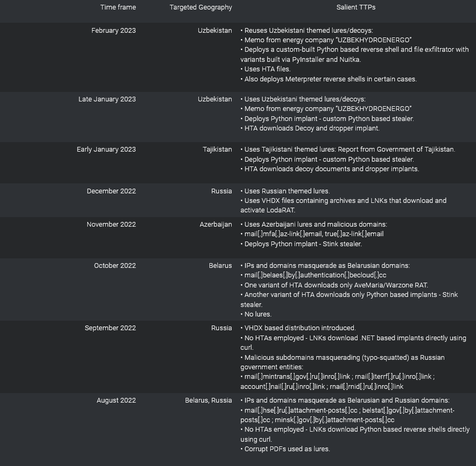Click the 'mail[.]mfa[.]az-link[.]email' domain line
Image resolution: width=476 pixels, height=466 pixels.
coord(312,234)
